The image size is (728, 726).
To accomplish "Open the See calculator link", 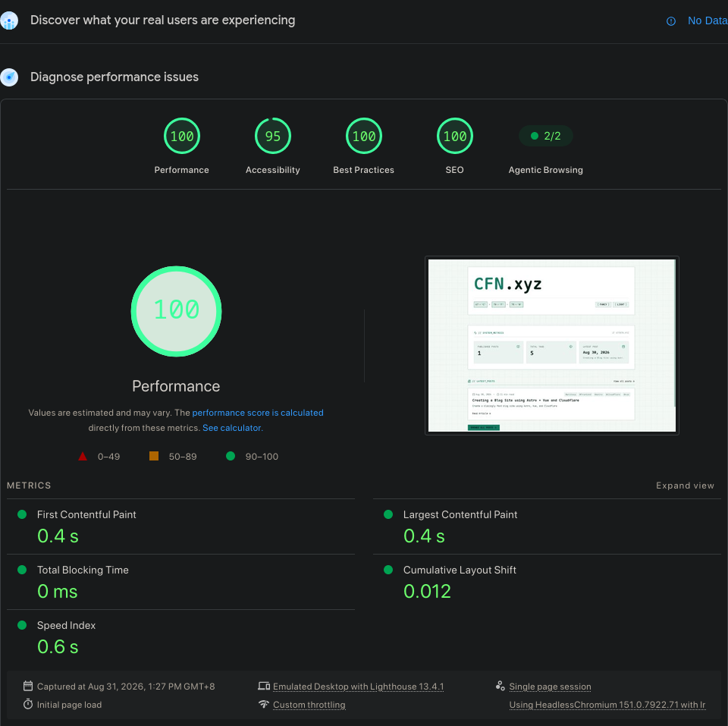I will coord(232,428).
